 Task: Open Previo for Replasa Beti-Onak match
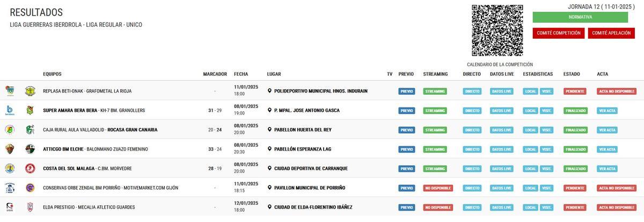pyautogui.click(x=407, y=91)
